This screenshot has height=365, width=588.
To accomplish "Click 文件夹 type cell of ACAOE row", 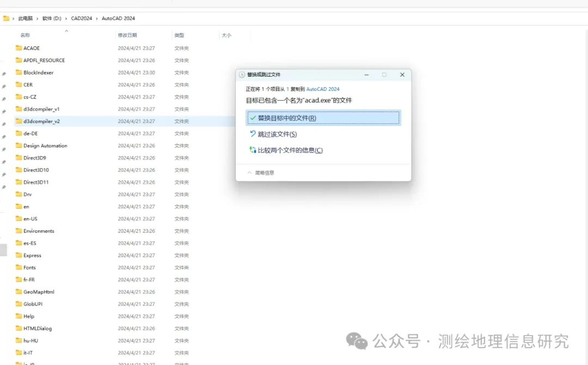I will click(181, 48).
